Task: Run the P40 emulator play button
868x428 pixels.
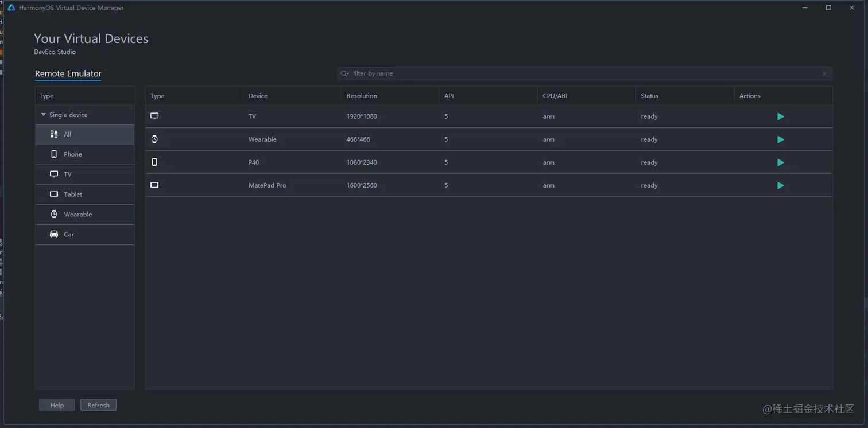Action: tap(780, 162)
